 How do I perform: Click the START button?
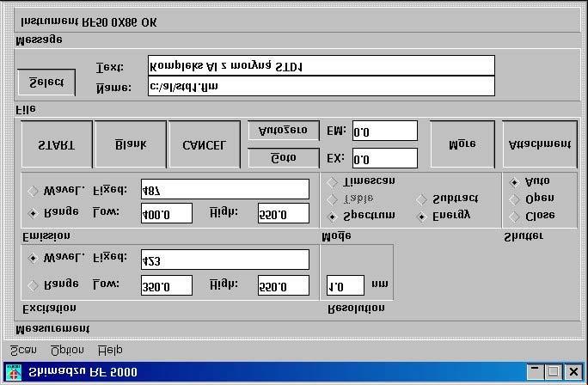point(57,144)
